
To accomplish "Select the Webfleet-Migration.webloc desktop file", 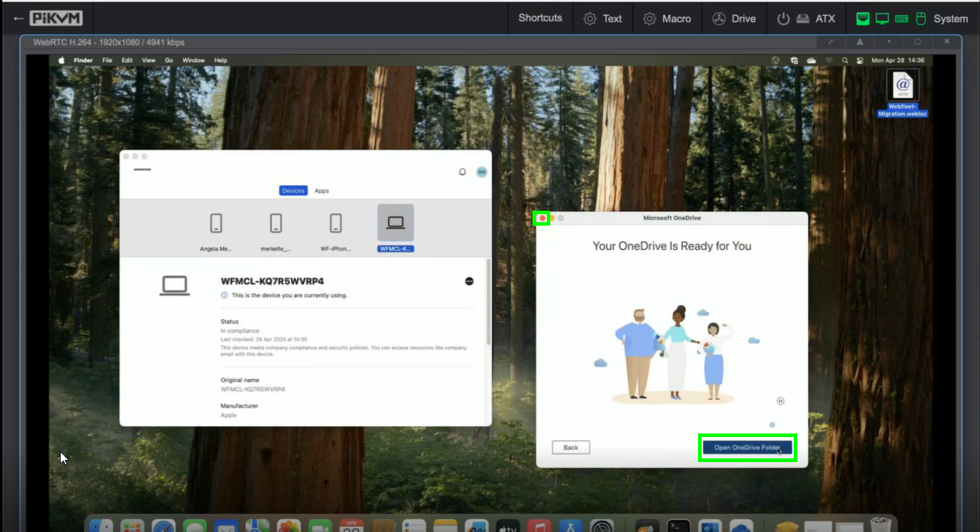I will 903,94.
